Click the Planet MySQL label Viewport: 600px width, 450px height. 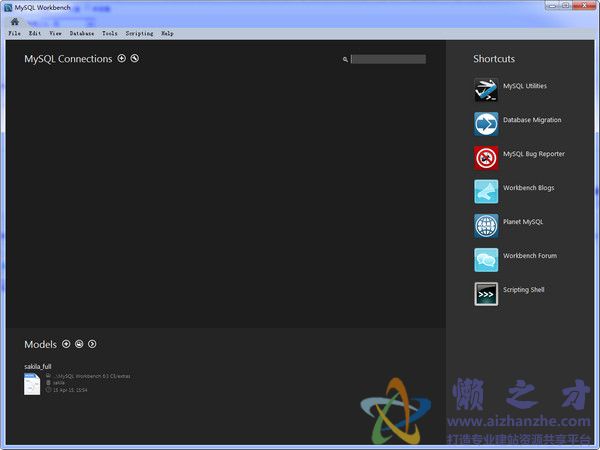pyautogui.click(x=523, y=222)
